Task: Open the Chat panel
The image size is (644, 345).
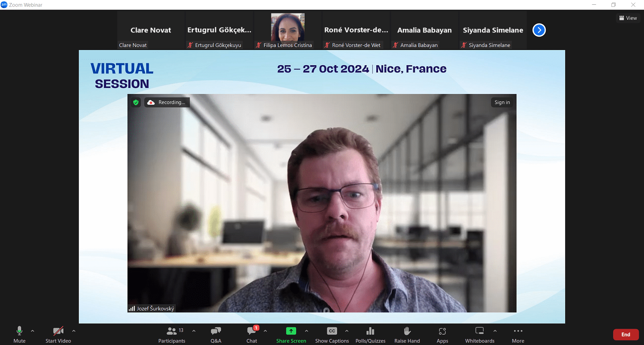Action: pyautogui.click(x=252, y=335)
